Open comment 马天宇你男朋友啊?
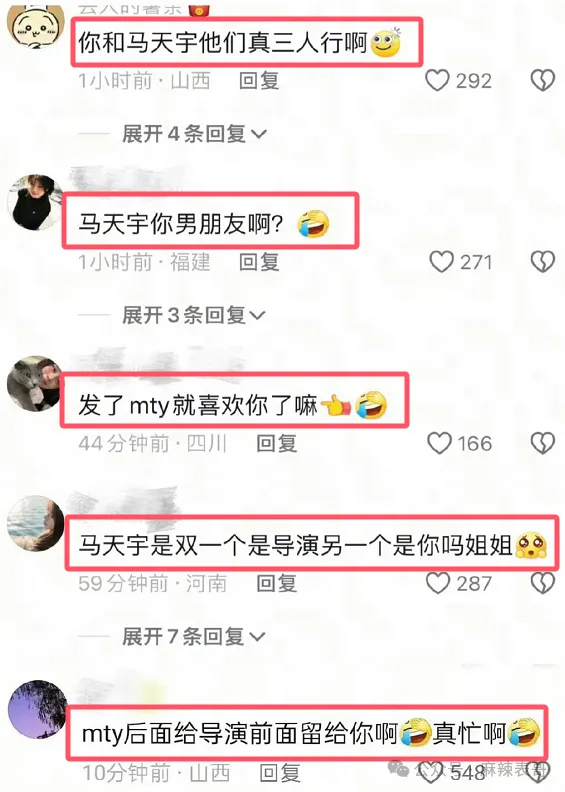This screenshot has height=792, width=565. [x=211, y=221]
